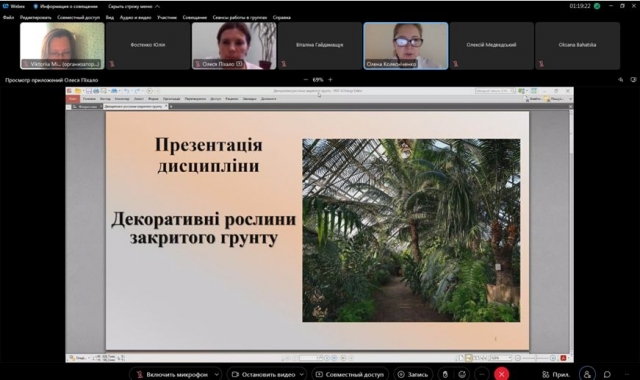Click Информация о совещании
This screenshot has height=380, width=640.
pyautogui.click(x=65, y=7)
